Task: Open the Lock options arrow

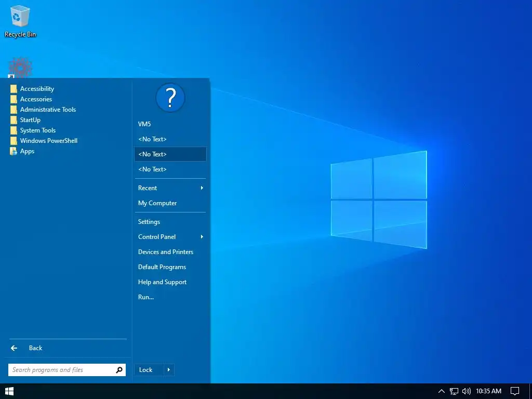Action: pos(169,370)
